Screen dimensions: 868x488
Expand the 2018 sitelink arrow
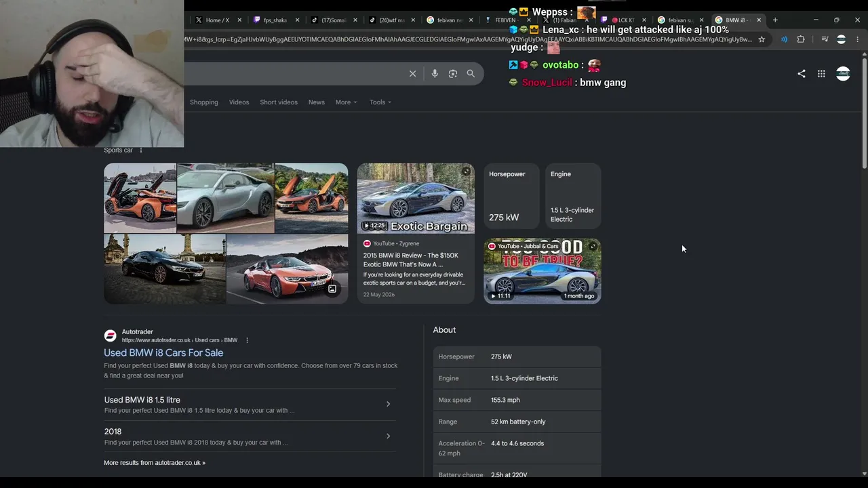[x=388, y=436]
